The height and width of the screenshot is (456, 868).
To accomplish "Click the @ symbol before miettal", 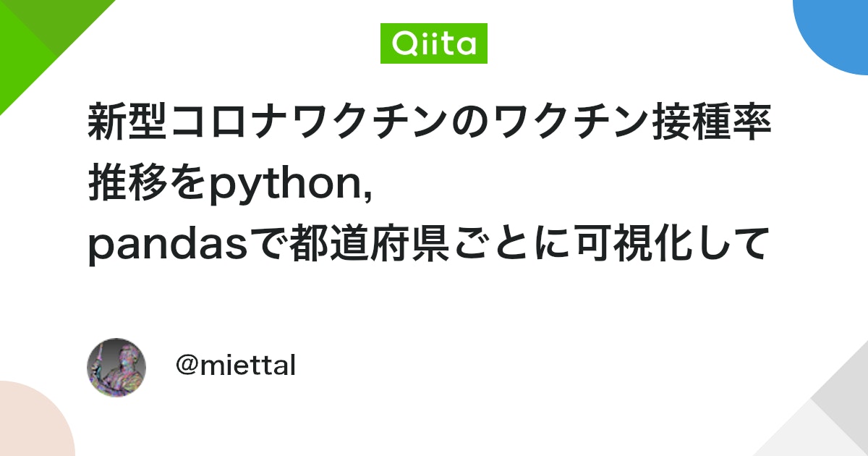I will click(x=187, y=367).
